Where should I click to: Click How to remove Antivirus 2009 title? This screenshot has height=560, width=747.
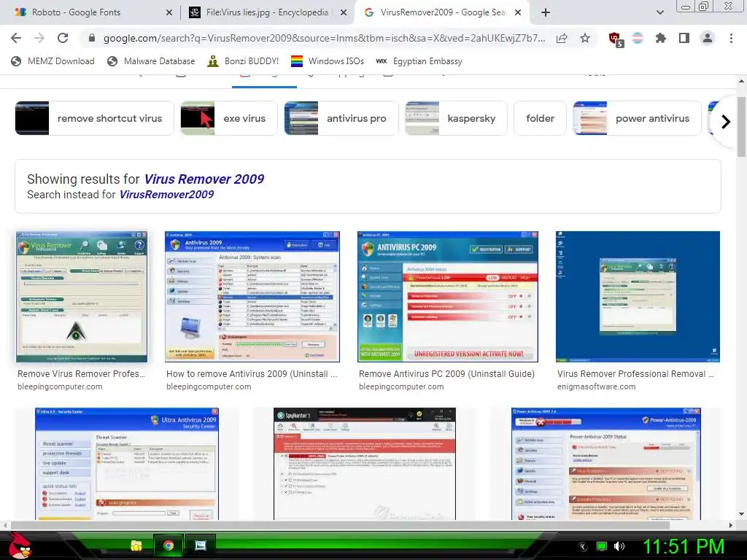252,374
